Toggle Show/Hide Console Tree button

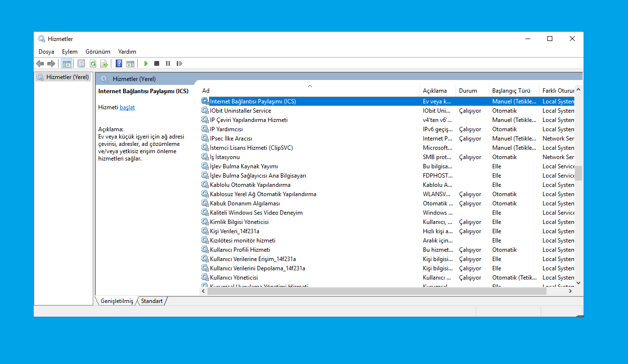pyautogui.click(x=67, y=63)
